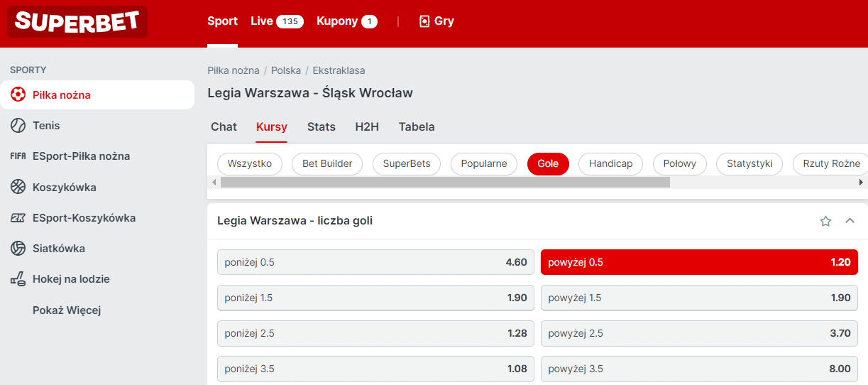This screenshot has width=868, height=385.
Task: Switch to the Tabela tab
Action: pyautogui.click(x=417, y=127)
